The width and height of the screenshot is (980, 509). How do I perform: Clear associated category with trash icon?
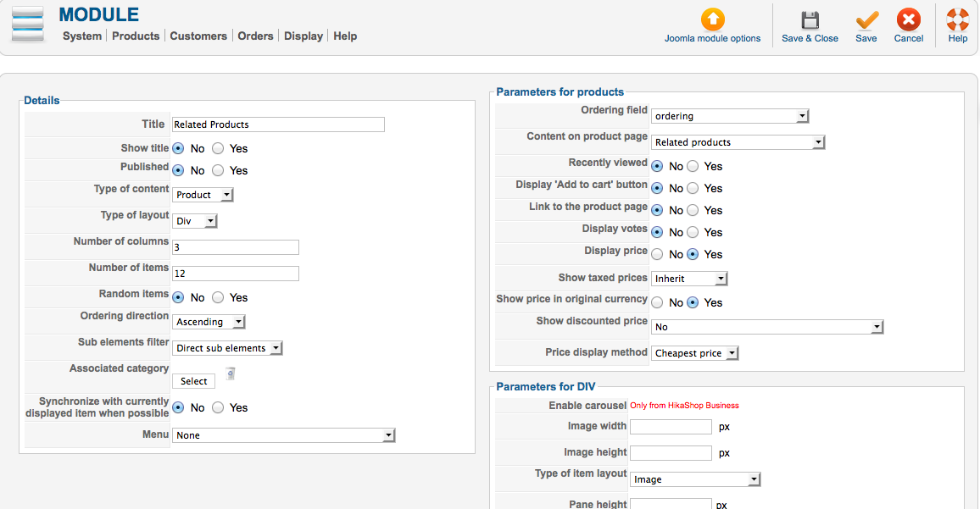231,373
